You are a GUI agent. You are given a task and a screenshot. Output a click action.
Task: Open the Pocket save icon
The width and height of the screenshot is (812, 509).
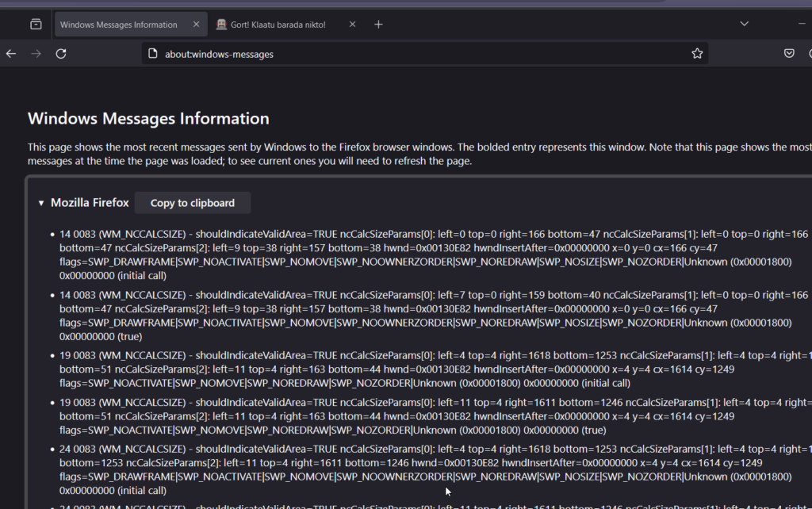(x=789, y=53)
